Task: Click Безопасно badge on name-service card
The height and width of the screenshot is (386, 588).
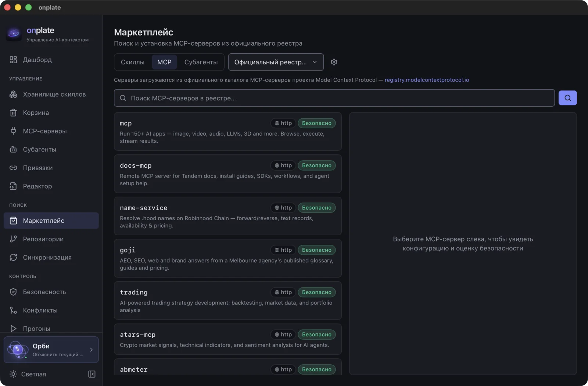Action: (x=316, y=208)
